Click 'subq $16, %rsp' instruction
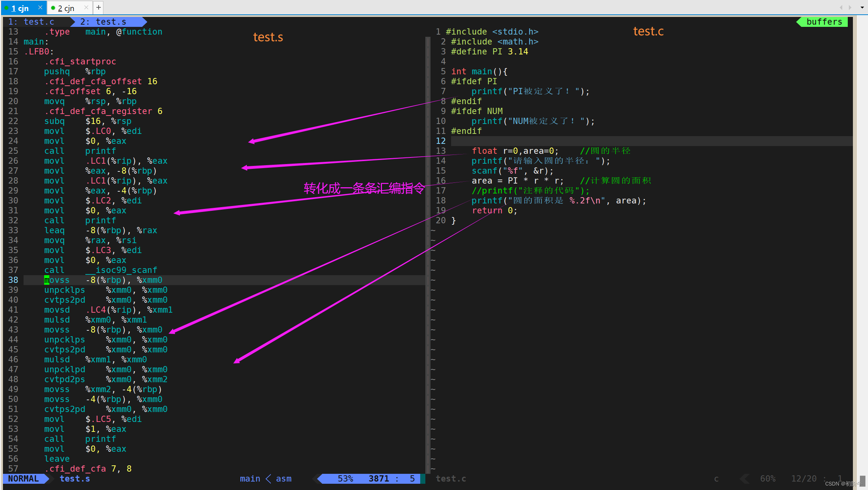Image resolution: width=868 pixels, height=490 pixels. point(88,121)
